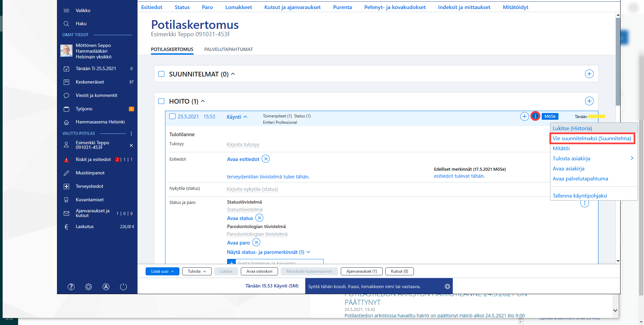Click the Avaa ostoskori button

pyautogui.click(x=259, y=271)
